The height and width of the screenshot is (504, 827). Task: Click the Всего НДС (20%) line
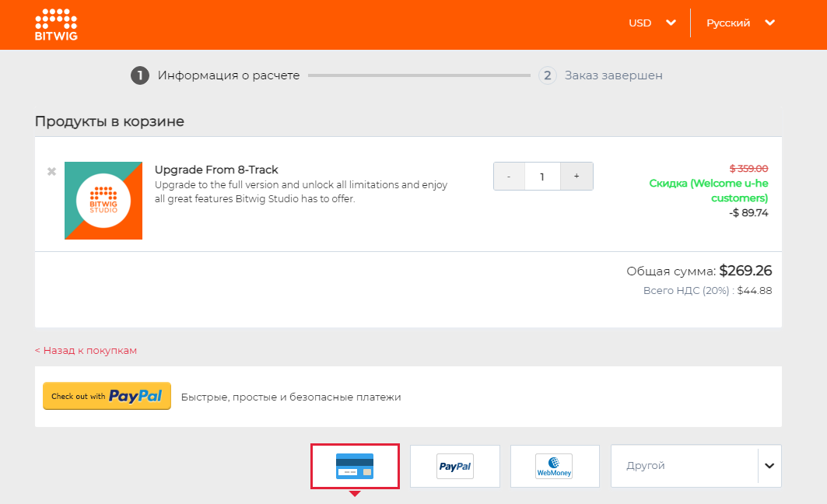point(707,290)
